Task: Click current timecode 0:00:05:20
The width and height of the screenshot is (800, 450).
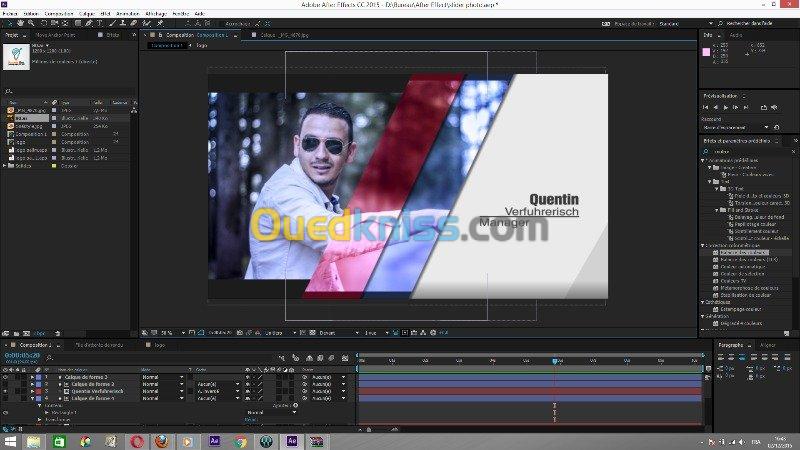Action: coord(22,355)
